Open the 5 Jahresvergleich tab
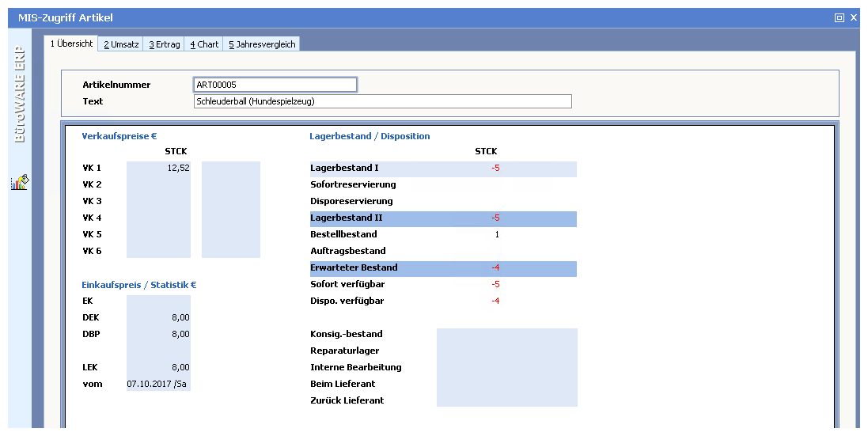 262,44
